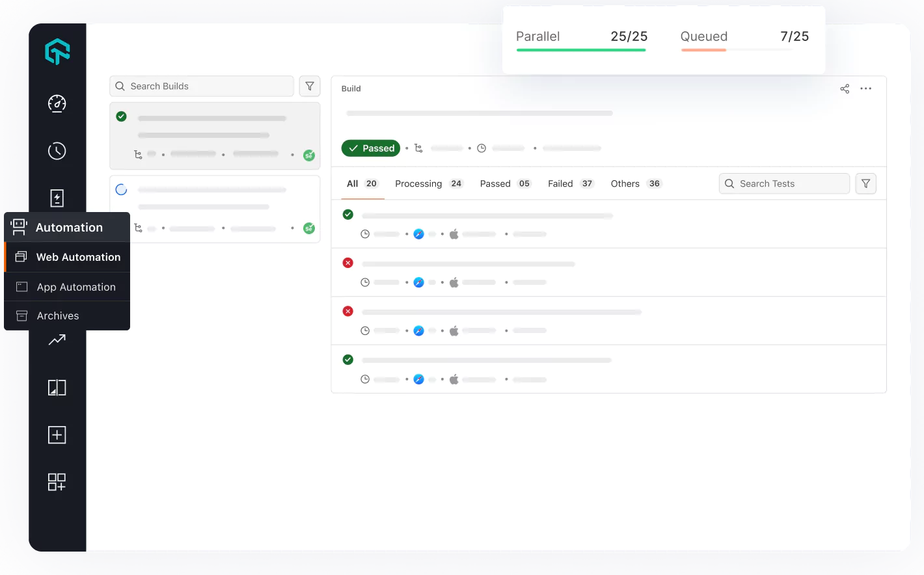Viewport: 924px width, 575px height.
Task: Click the Queued 7/25 progress bar
Action: [x=737, y=49]
